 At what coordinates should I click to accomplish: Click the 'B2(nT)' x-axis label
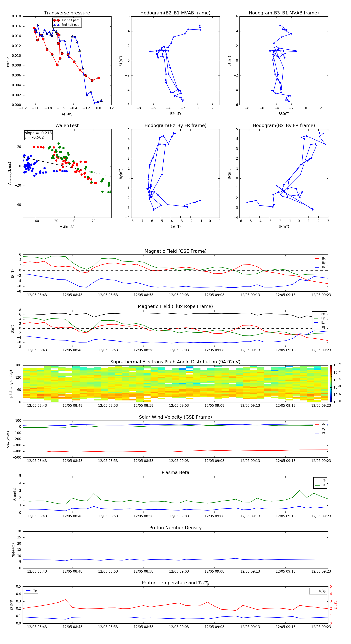coord(175,114)
